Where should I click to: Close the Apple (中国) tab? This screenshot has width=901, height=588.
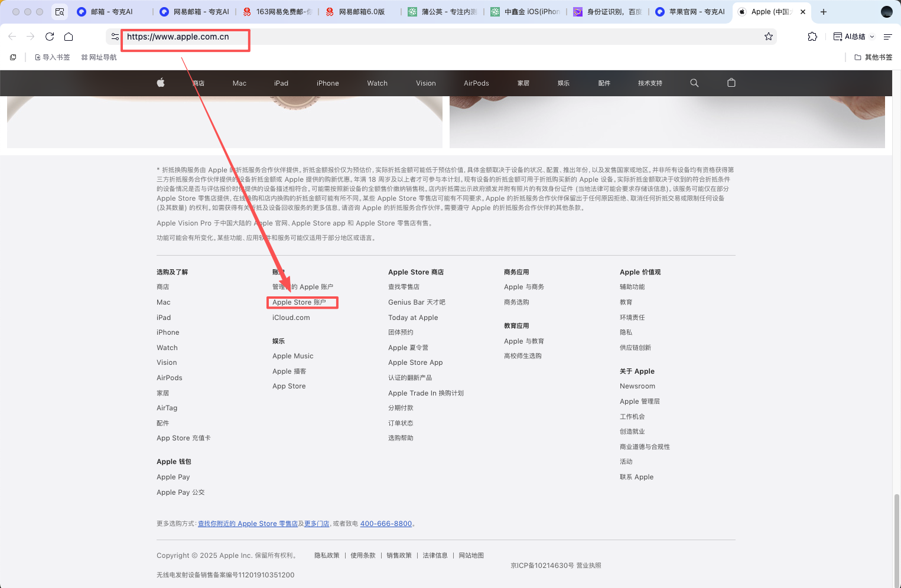pyautogui.click(x=803, y=12)
